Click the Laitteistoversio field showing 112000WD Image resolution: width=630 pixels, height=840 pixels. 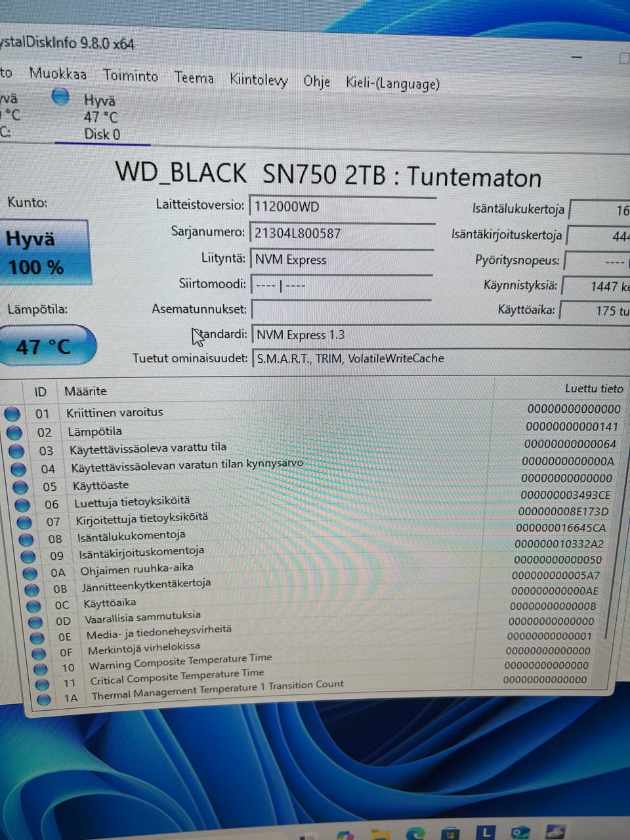tap(342, 207)
